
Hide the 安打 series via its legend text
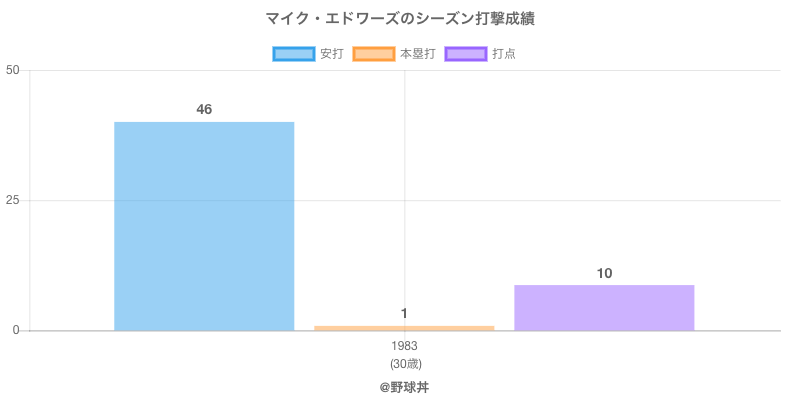point(331,54)
